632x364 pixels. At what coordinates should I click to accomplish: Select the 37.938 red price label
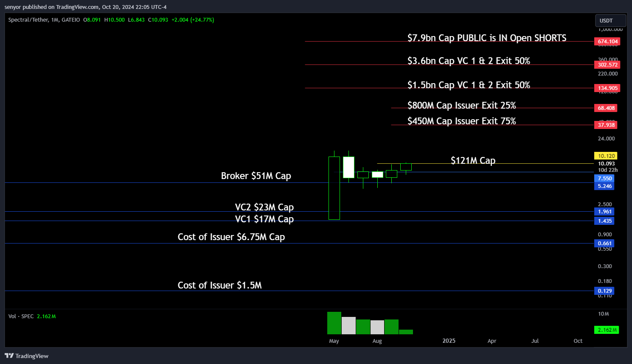(606, 125)
